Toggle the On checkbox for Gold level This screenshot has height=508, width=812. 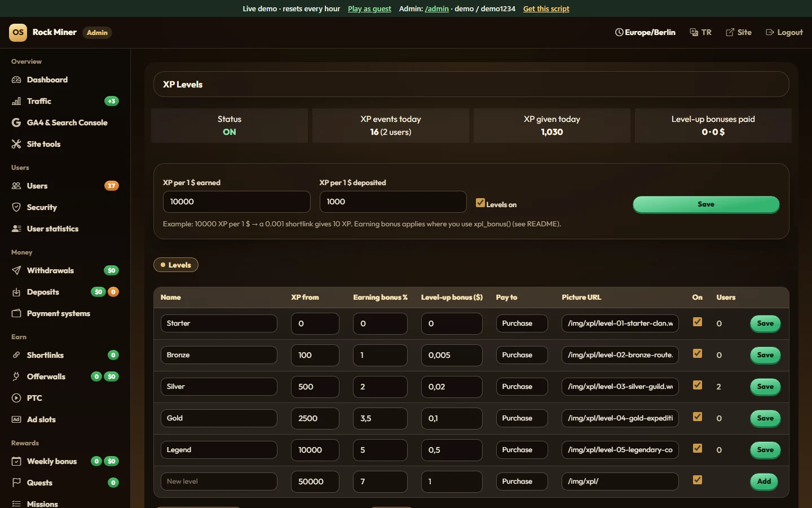click(698, 417)
